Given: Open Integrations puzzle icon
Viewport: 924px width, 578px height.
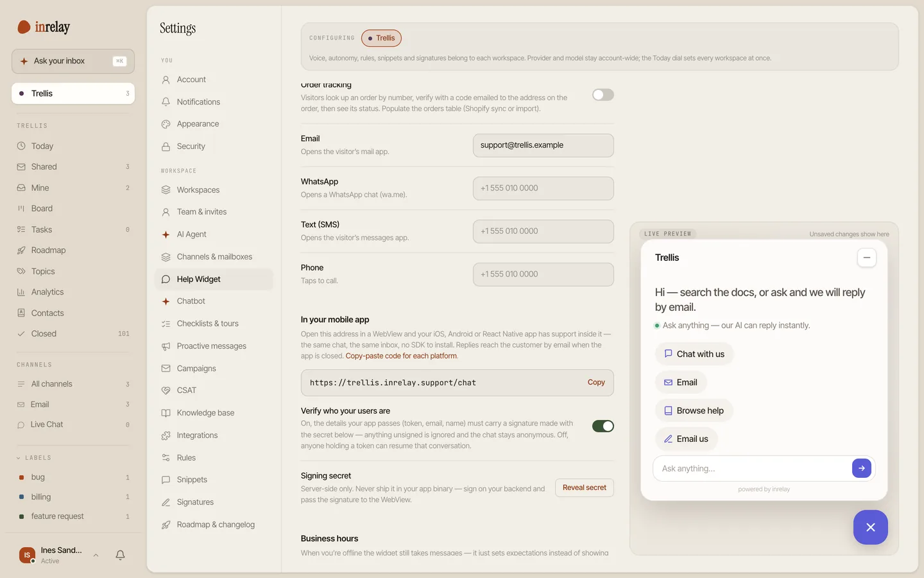Looking at the screenshot, I should [166, 435].
